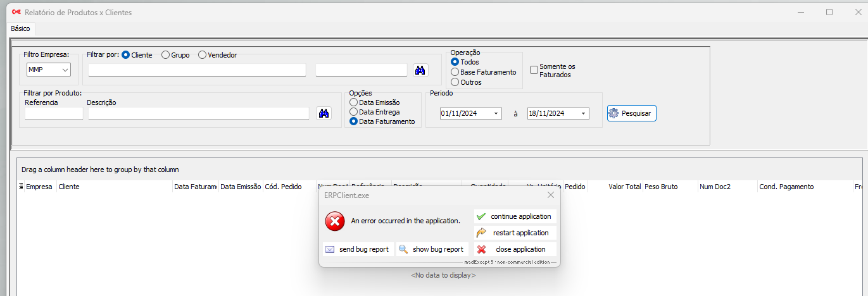Close the ERPClient.exe error dialog

point(550,195)
